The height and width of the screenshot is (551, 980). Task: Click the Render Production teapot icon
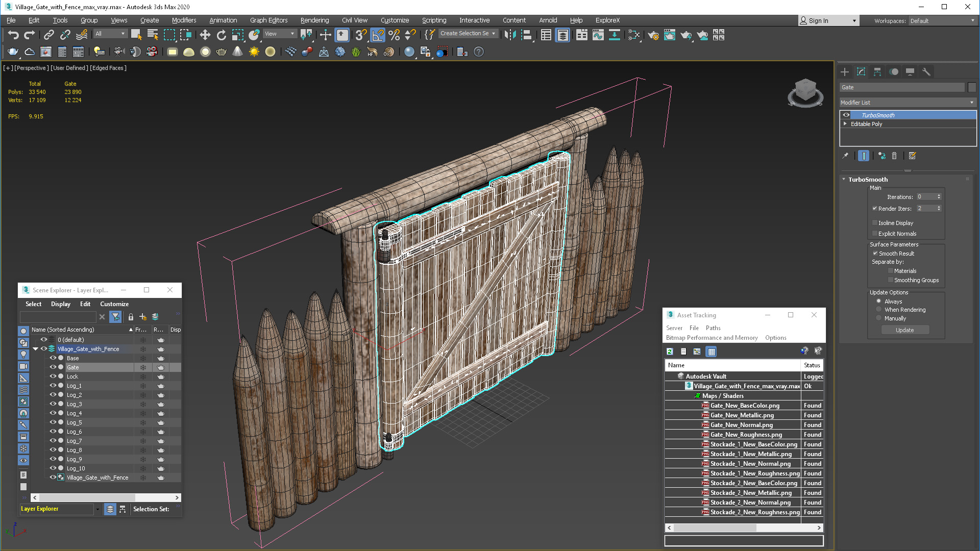(686, 35)
